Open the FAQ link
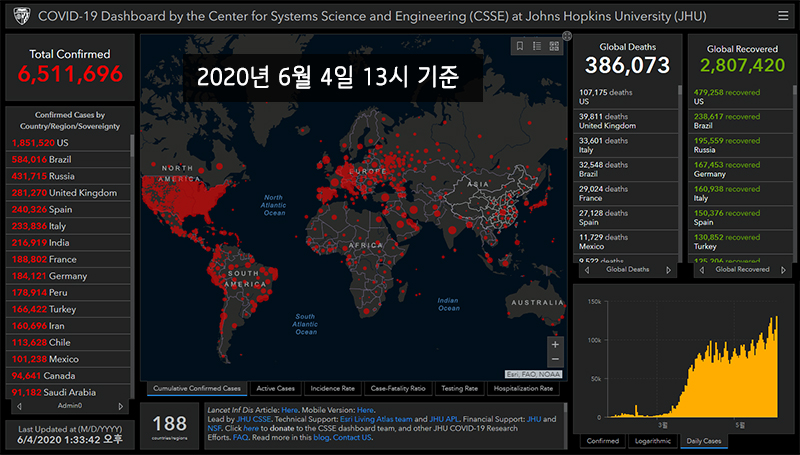Screen dimensions: 800x455 (240, 438)
